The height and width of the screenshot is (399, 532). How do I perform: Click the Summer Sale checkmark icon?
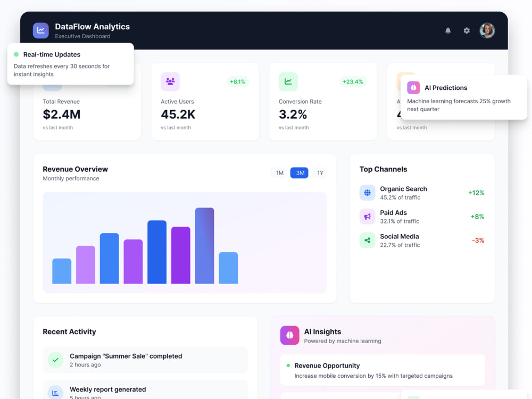(x=55, y=360)
